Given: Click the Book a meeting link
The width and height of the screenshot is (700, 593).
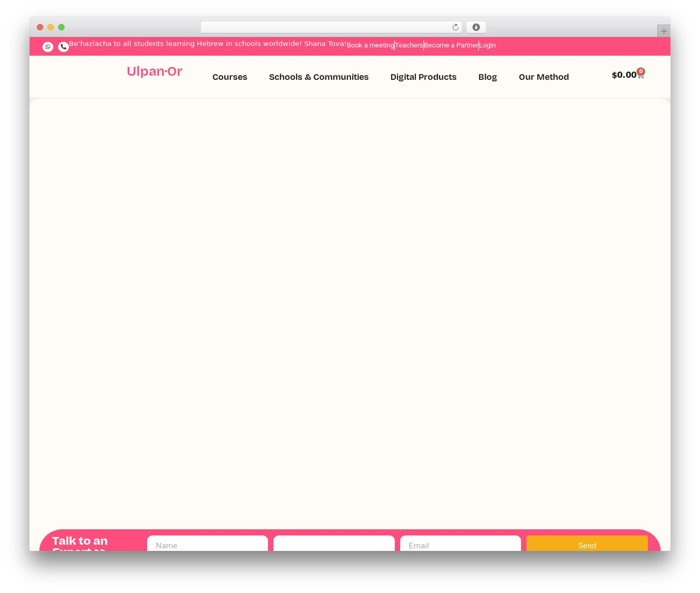Looking at the screenshot, I should [370, 45].
